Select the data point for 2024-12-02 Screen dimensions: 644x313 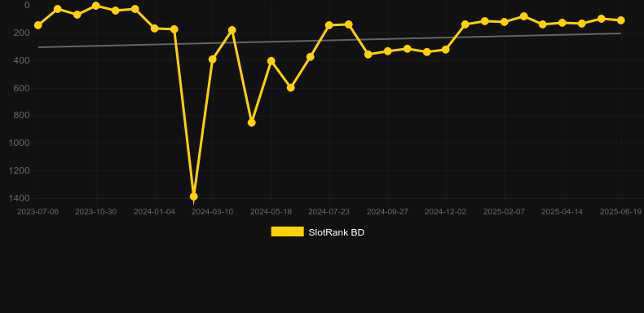pos(446,49)
